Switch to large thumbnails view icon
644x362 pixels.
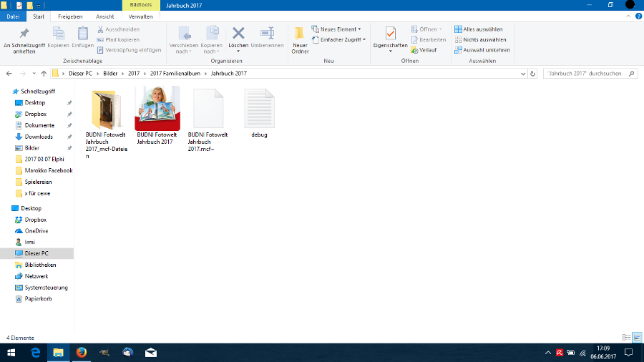pyautogui.click(x=637, y=338)
